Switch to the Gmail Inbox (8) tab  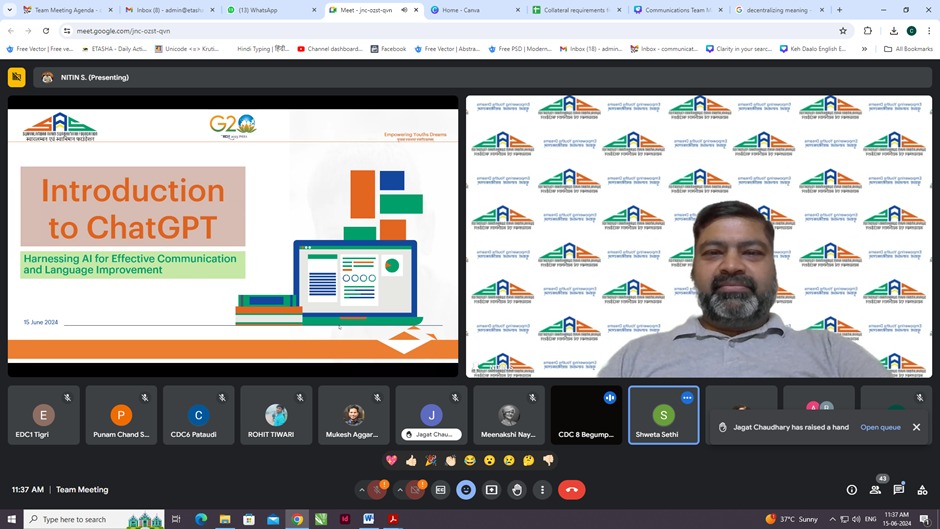click(170, 10)
